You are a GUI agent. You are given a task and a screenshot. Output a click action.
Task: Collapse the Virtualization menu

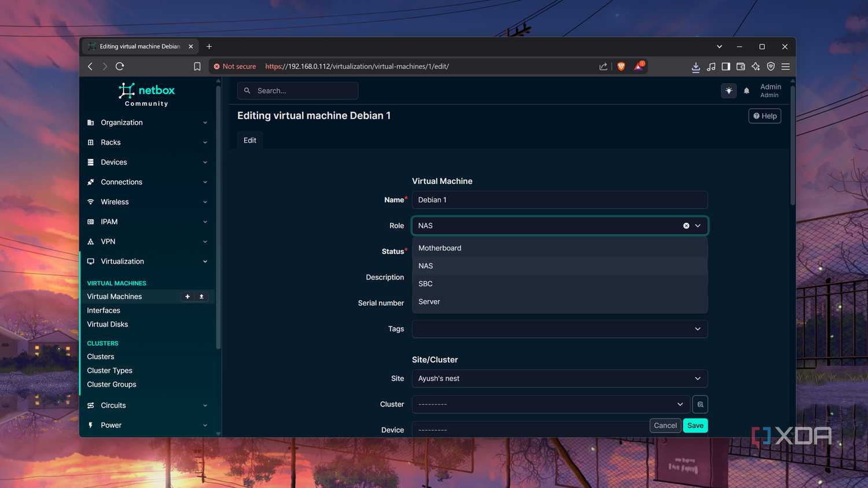pos(148,261)
